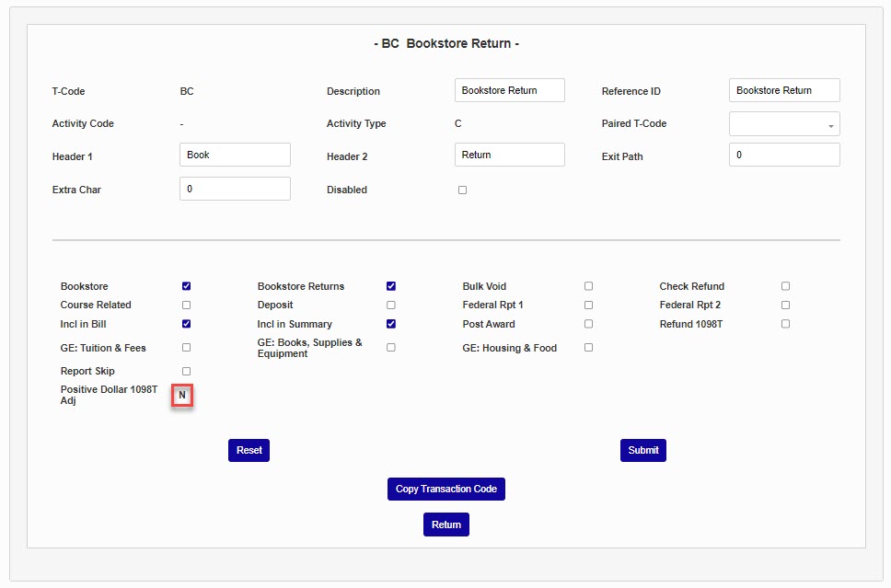
Task: Click the Extra Char input field
Action: [x=235, y=189]
